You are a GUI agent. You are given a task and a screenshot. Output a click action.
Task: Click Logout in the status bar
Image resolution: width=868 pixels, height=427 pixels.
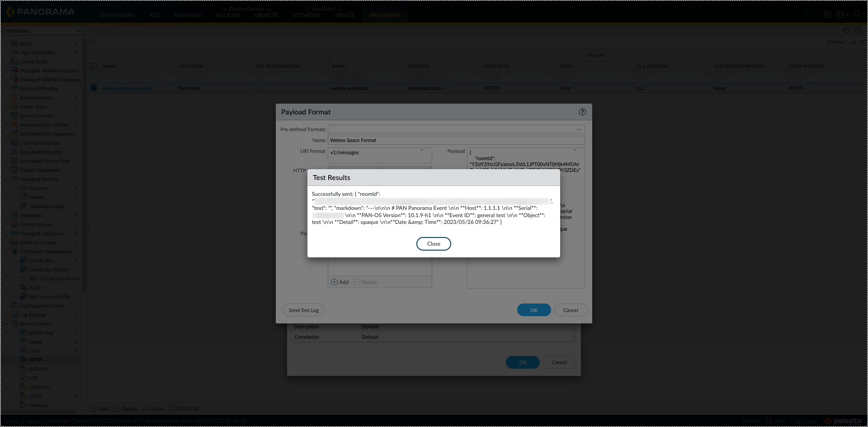[34, 421]
